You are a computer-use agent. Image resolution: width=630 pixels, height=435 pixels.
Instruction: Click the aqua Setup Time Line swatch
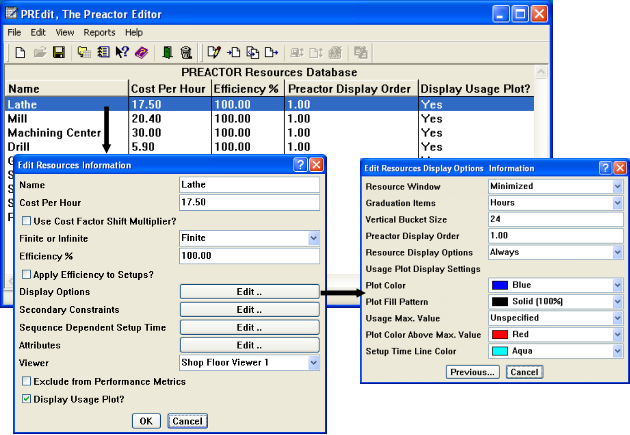point(500,351)
